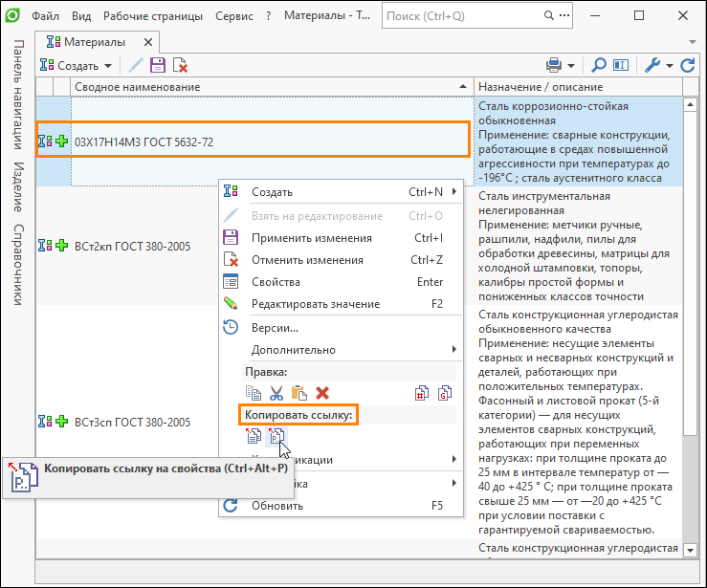Click the red X delete icon under Правка

click(322, 393)
